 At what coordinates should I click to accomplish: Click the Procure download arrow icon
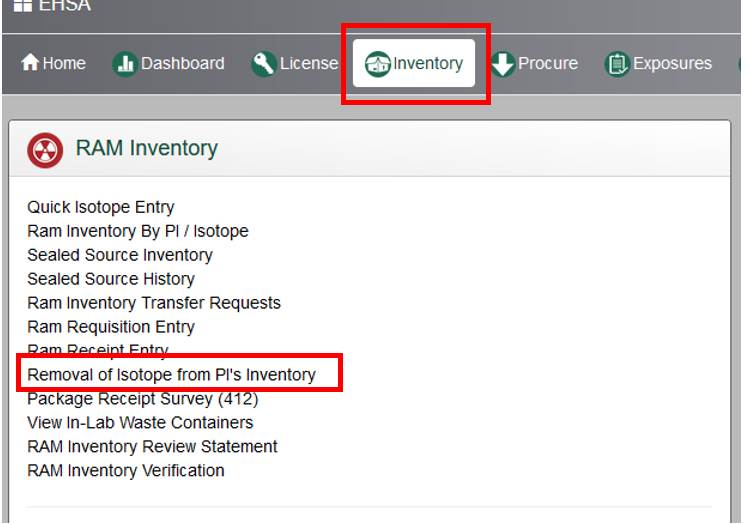tap(503, 63)
